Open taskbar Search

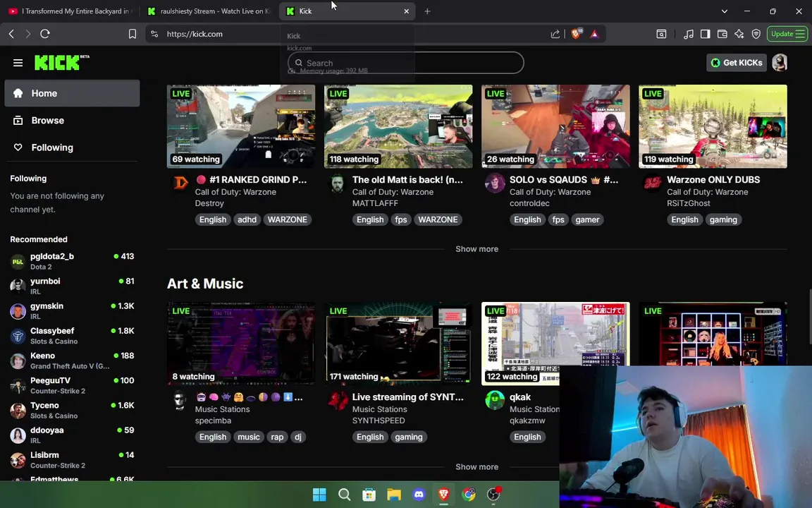pyautogui.click(x=345, y=495)
